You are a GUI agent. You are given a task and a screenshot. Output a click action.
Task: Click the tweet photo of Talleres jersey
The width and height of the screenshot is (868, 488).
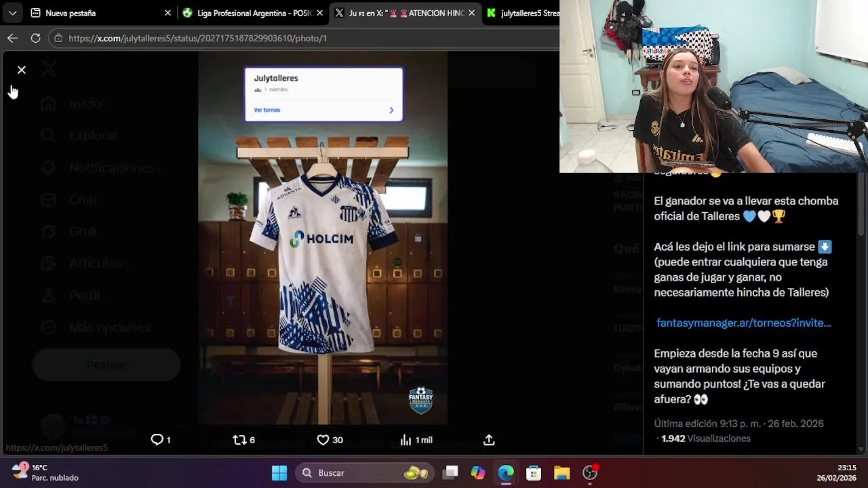pos(323,237)
